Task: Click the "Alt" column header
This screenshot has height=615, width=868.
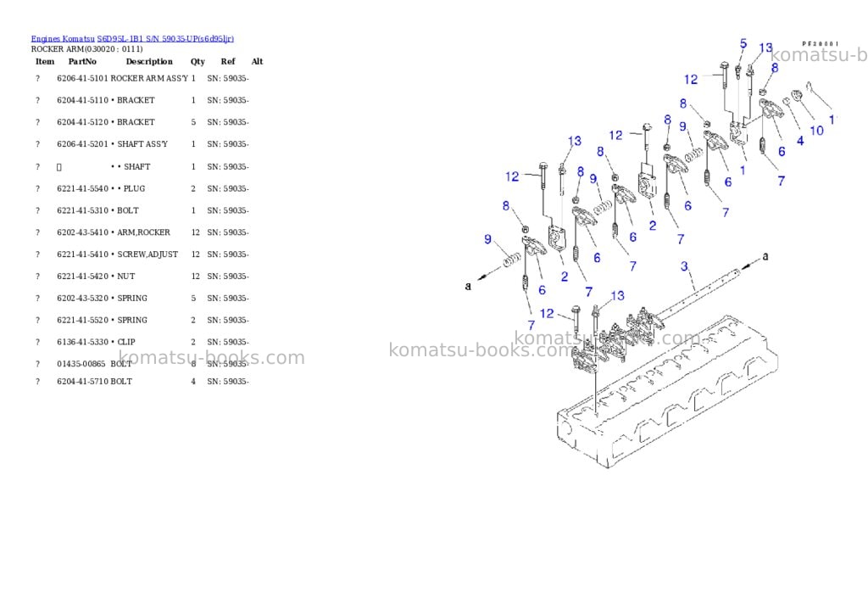Action: click(258, 61)
